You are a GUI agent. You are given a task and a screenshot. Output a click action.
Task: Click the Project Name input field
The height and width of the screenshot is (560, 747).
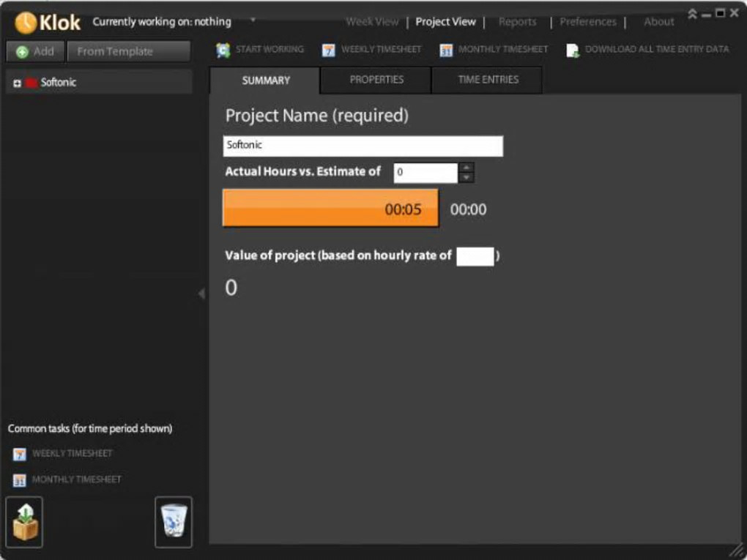click(x=363, y=146)
